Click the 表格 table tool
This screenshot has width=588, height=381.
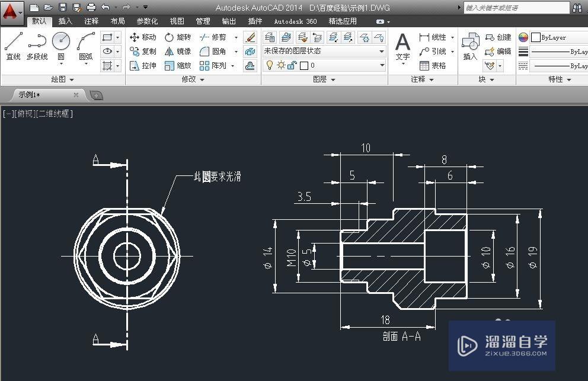[x=432, y=66]
